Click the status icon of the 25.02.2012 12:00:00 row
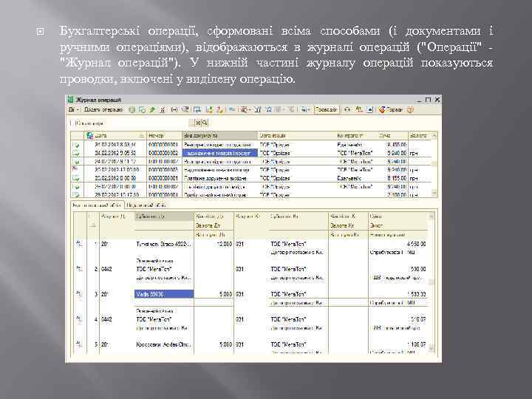Screen dimensions: 532x399 click(x=75, y=169)
